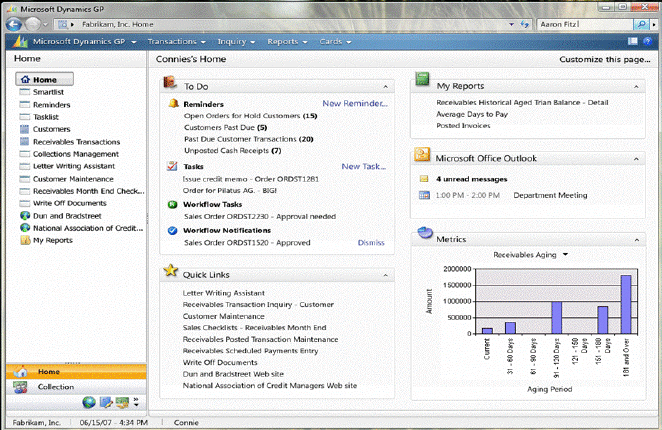Click the refresh icon in address bar
The height and width of the screenshot is (430, 662).
tap(524, 24)
